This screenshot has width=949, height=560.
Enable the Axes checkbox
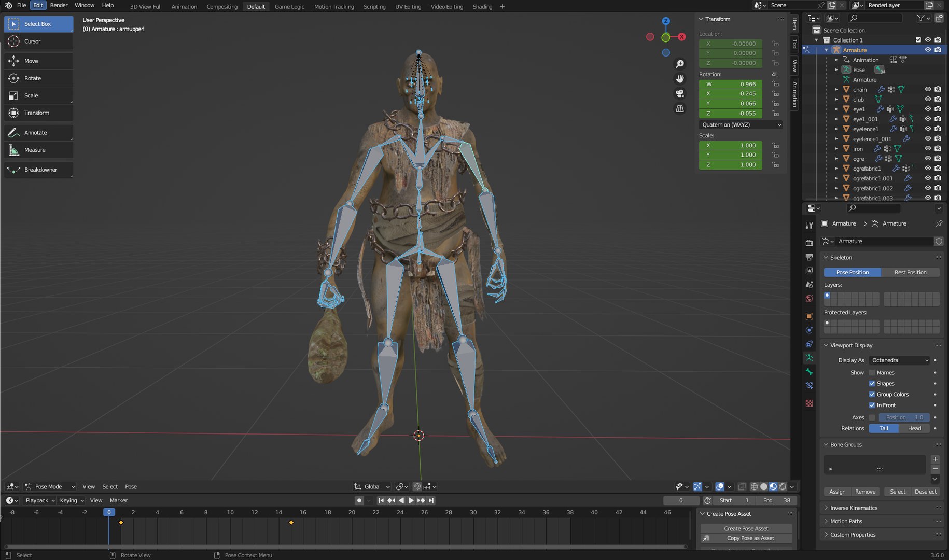click(x=872, y=417)
